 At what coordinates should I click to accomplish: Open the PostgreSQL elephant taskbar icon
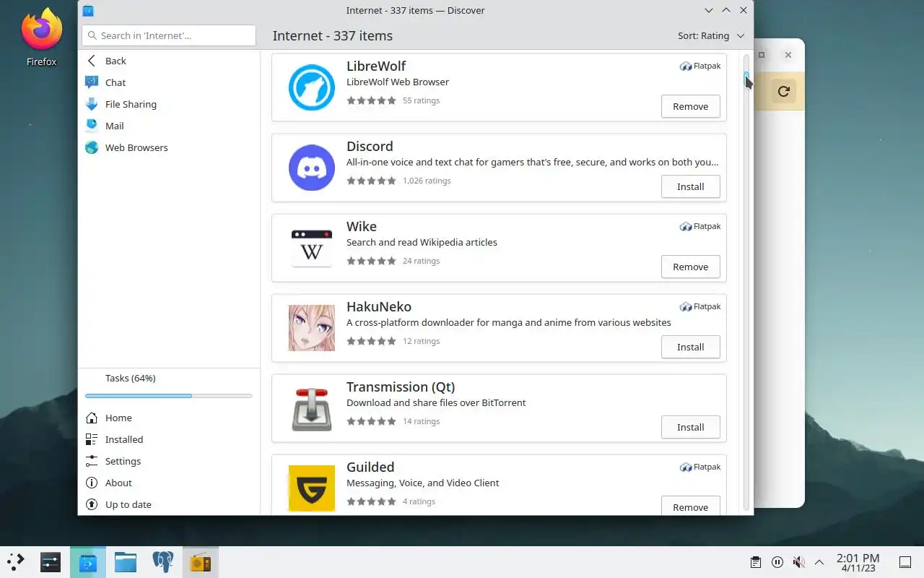point(163,562)
